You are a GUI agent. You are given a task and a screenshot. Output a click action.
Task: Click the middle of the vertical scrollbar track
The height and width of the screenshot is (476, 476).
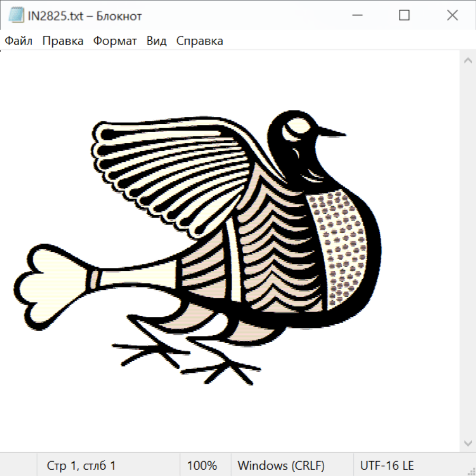[x=468, y=251]
